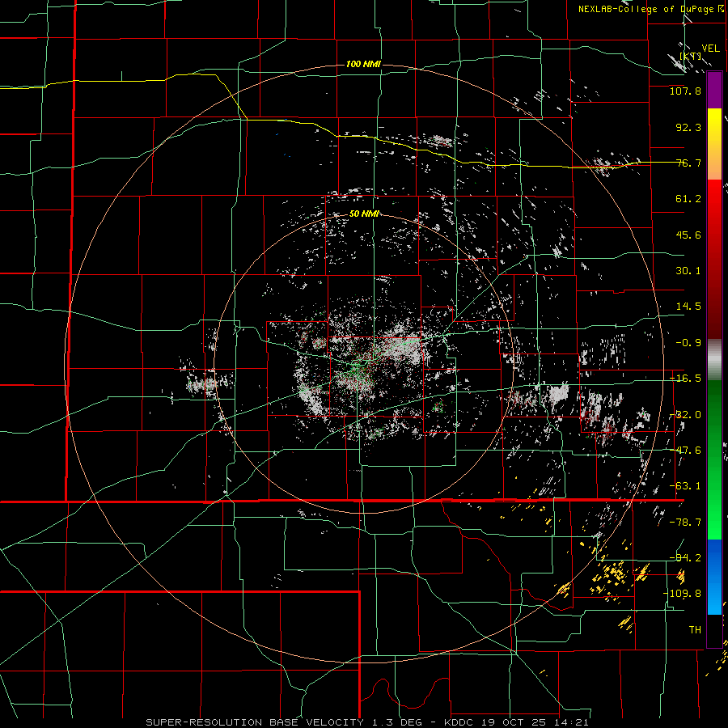This screenshot has width=728, height=728.
Task: Click the VEL legend title
Action: coord(710,49)
